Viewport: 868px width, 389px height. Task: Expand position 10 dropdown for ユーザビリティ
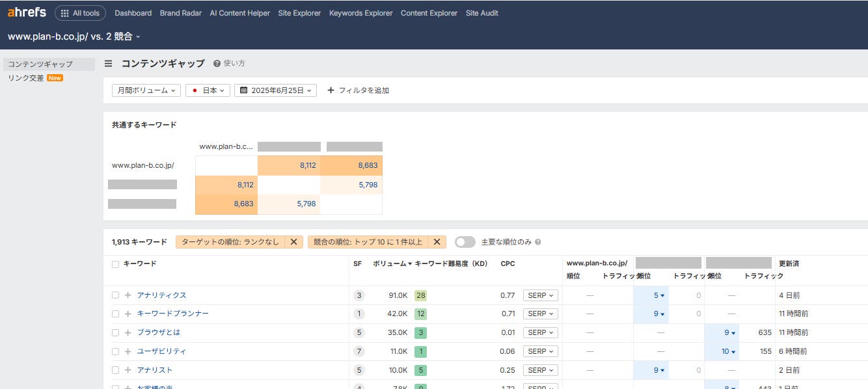pyautogui.click(x=729, y=351)
